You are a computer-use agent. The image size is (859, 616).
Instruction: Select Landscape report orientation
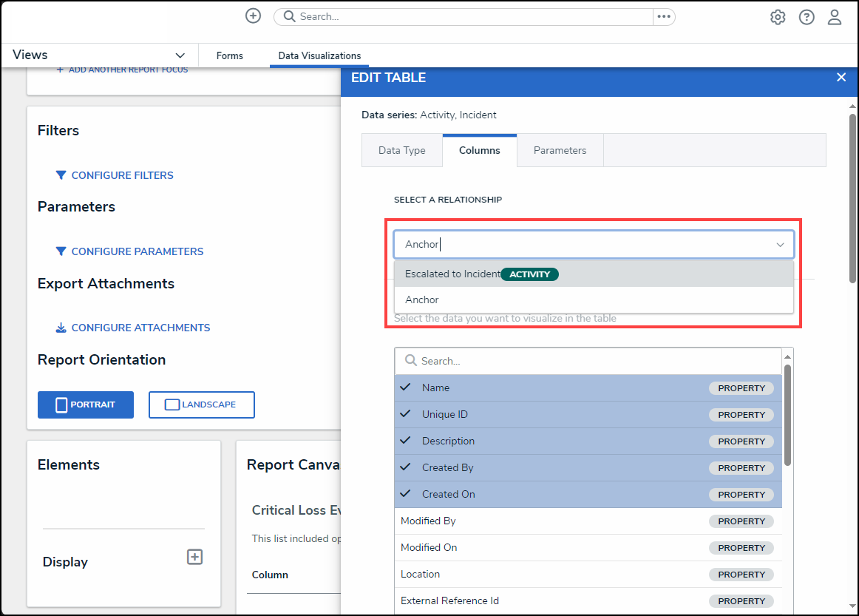(201, 405)
